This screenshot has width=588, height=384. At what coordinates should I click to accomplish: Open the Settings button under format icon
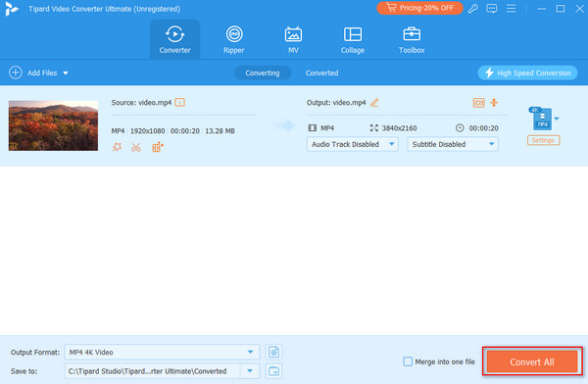point(543,140)
